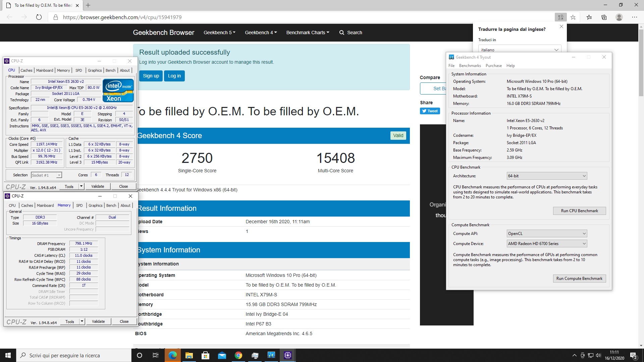Switch to Graphics tab in lower CPU-Z
Image resolution: width=644 pixels, height=362 pixels.
click(96, 205)
